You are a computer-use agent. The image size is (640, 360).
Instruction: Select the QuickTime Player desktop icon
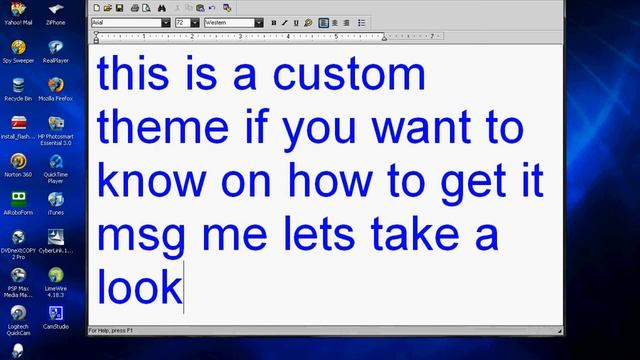56,169
